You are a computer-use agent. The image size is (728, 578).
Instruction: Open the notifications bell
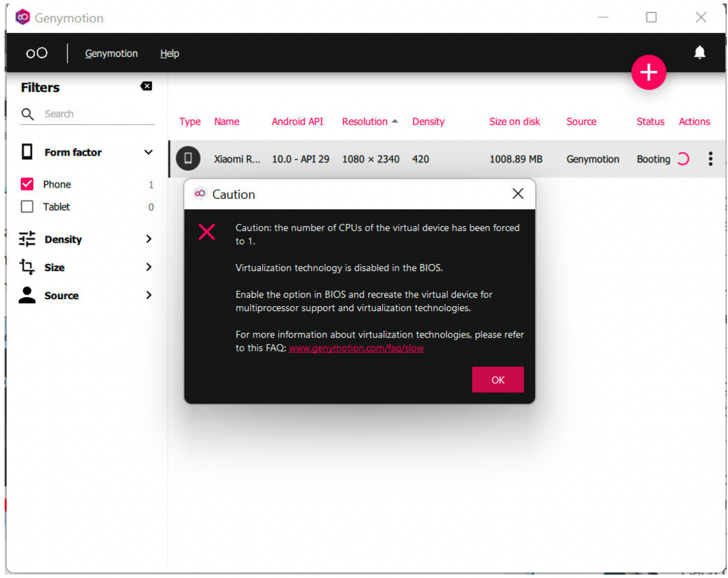700,53
